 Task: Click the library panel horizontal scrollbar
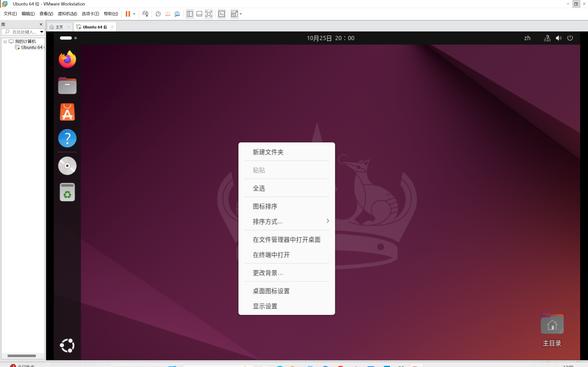click(22, 356)
